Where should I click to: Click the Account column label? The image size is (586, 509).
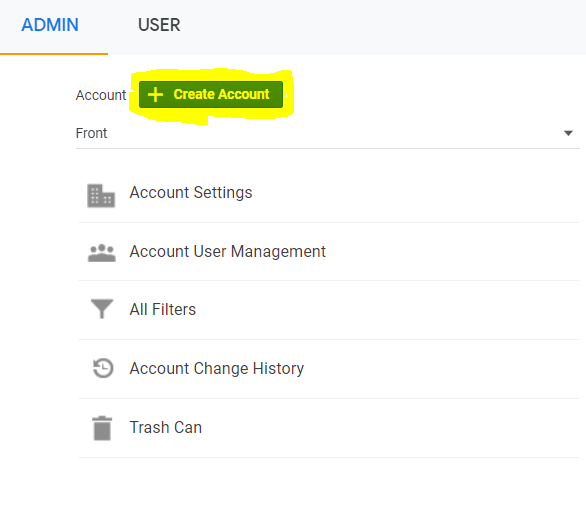pos(101,95)
